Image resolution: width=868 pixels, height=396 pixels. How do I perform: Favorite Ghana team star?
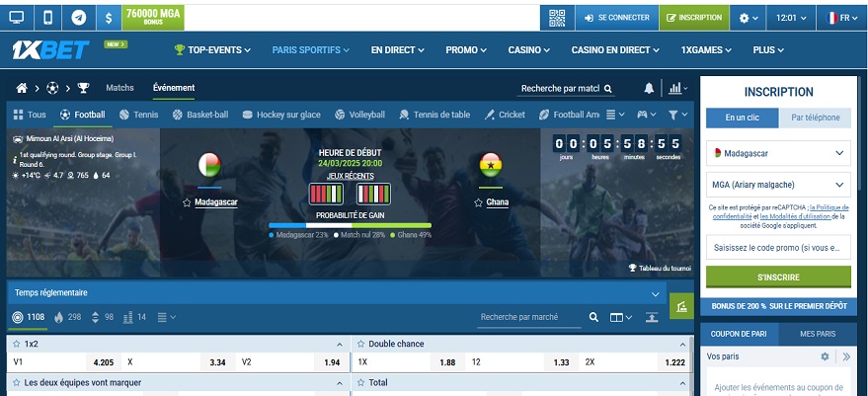point(478,202)
